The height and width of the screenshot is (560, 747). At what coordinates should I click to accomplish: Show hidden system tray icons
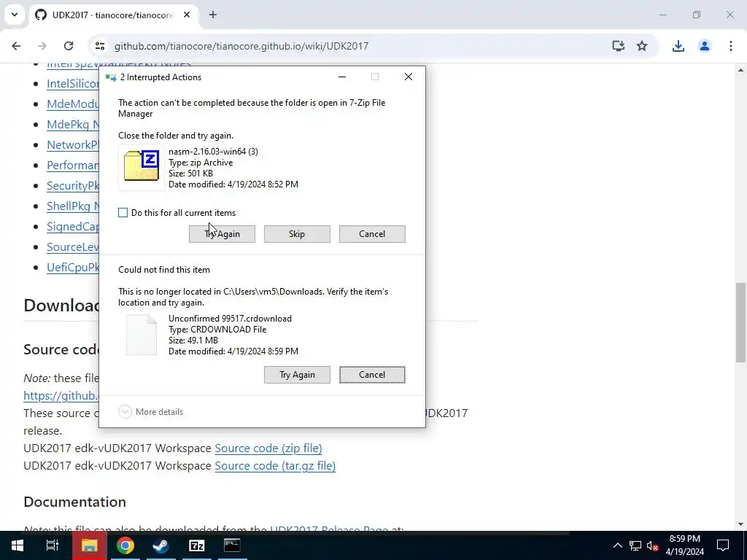click(x=617, y=545)
